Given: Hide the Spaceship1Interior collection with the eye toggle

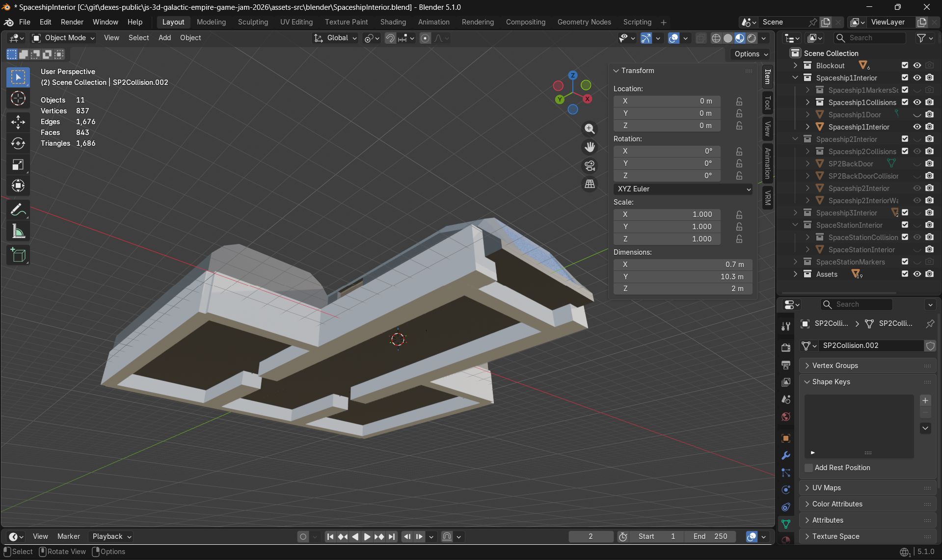Looking at the screenshot, I should point(917,78).
